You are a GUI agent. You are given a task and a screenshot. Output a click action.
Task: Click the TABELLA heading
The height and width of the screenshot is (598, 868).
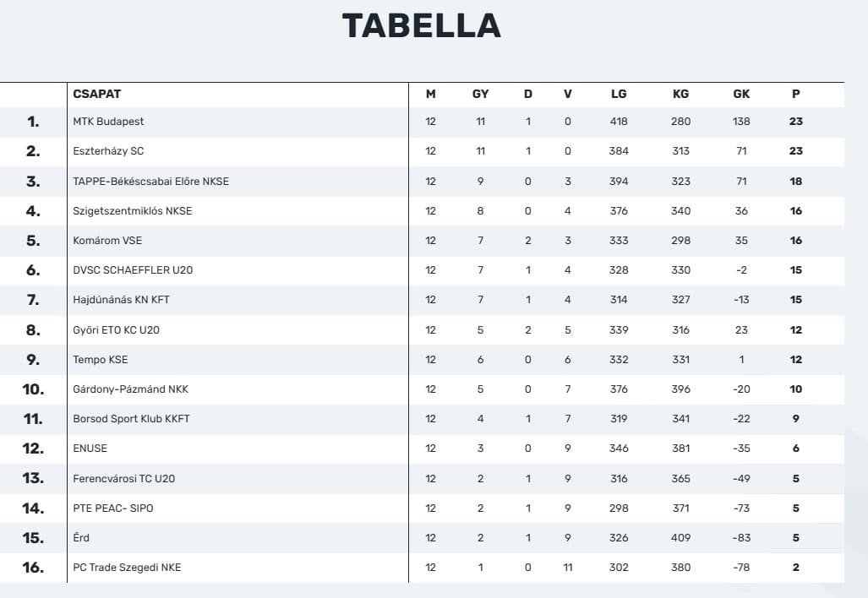(421, 26)
